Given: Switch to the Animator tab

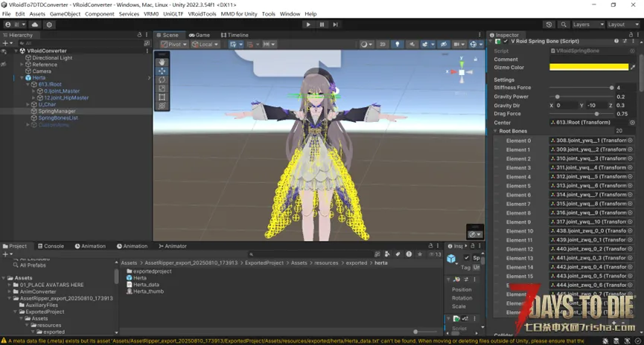Looking at the screenshot, I should tap(173, 246).
